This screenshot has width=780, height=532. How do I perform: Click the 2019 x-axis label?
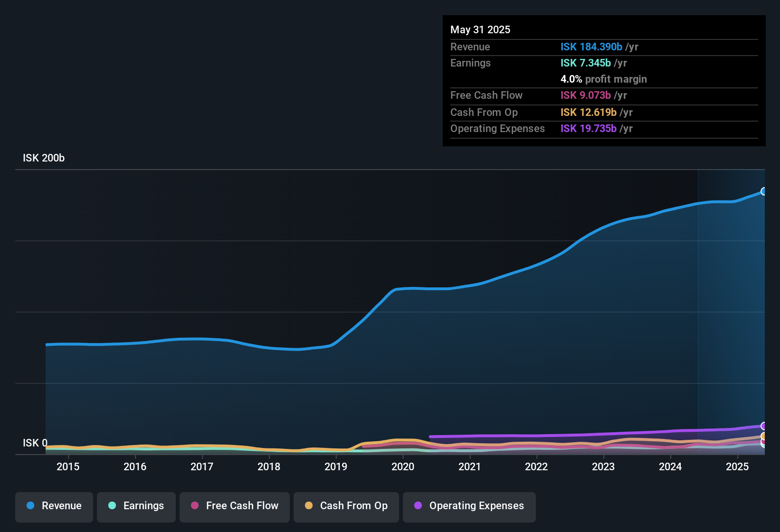point(336,466)
